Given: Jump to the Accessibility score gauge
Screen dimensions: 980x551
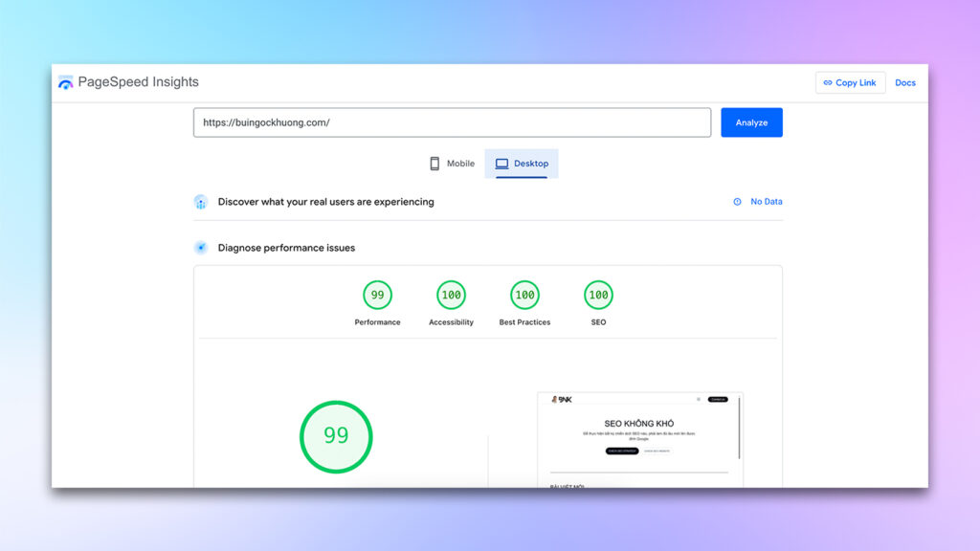Looking at the screenshot, I should coord(452,295).
